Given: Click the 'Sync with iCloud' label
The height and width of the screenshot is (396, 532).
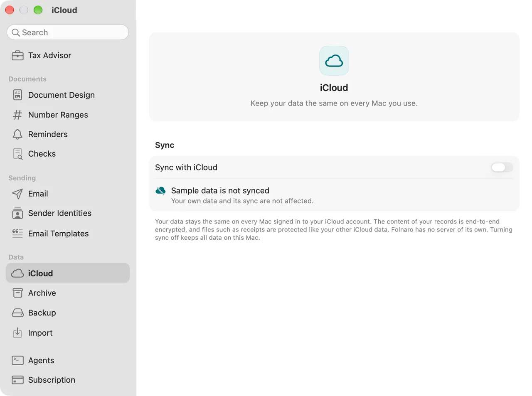Looking at the screenshot, I should click(186, 167).
